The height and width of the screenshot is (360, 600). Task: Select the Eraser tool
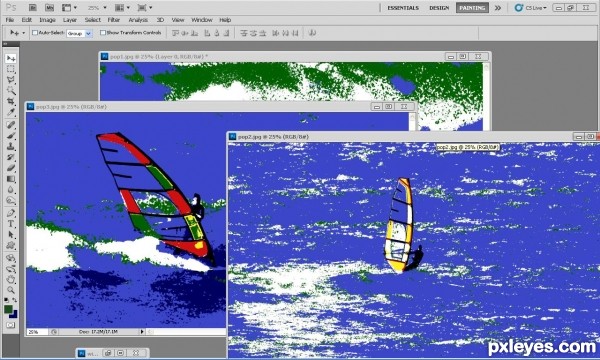(11, 168)
